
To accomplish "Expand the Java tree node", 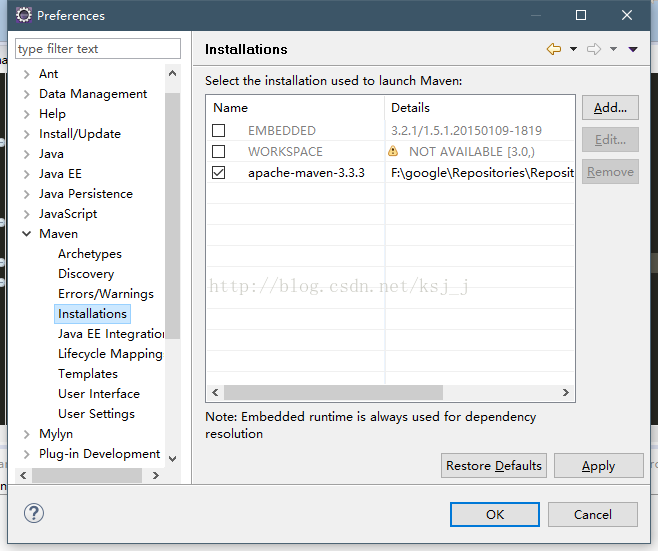I will click(26, 154).
